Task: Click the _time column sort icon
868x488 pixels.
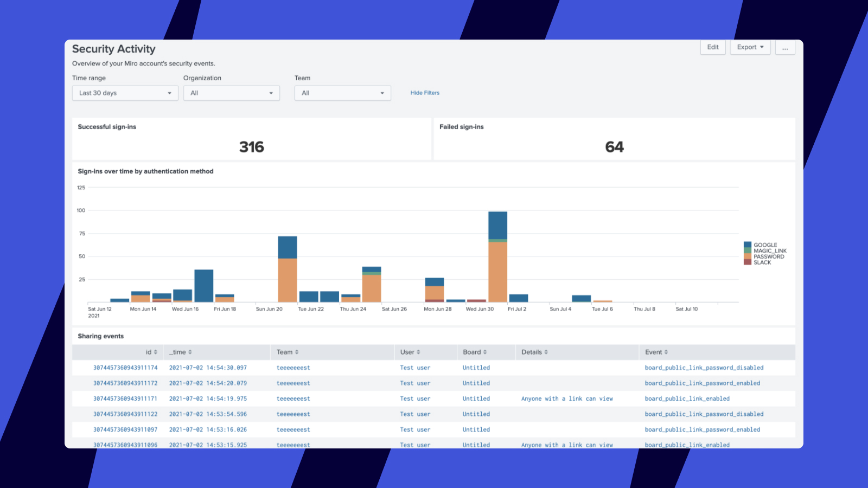Action: tap(190, 352)
